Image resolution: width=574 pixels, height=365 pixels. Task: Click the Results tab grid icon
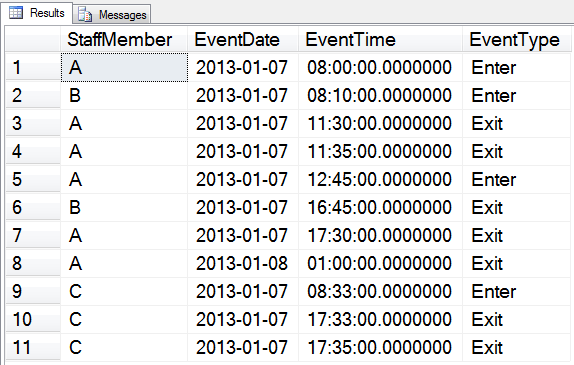[x=16, y=12]
